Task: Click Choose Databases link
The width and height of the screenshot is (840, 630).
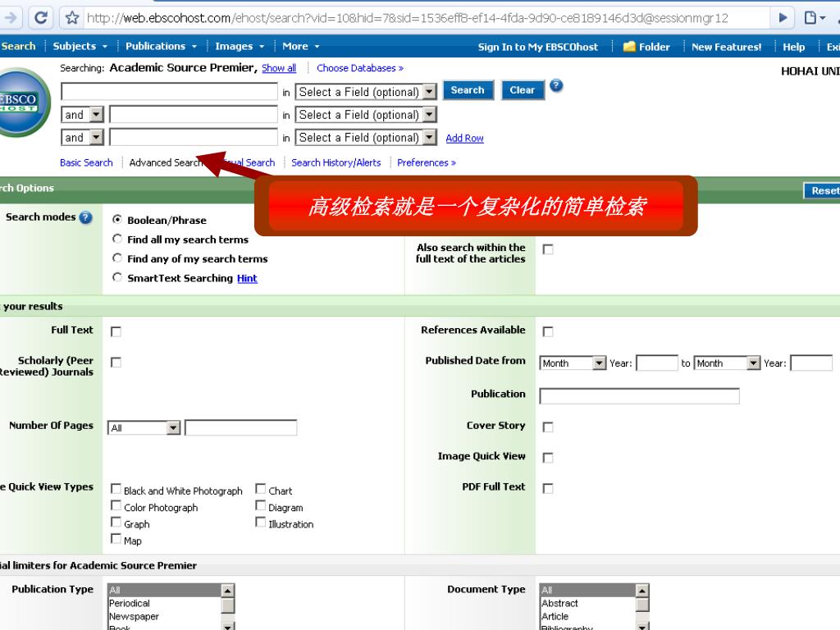Action: [360, 68]
